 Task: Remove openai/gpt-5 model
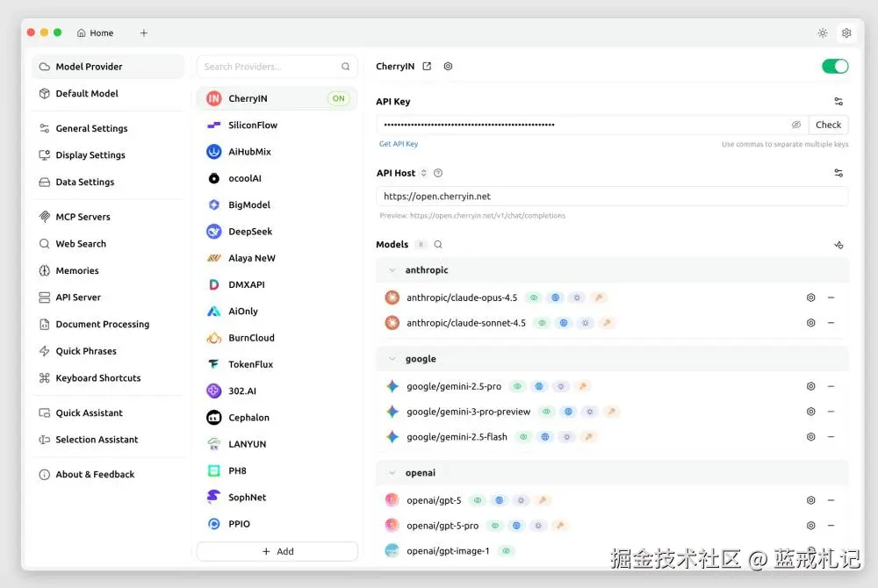tap(831, 500)
